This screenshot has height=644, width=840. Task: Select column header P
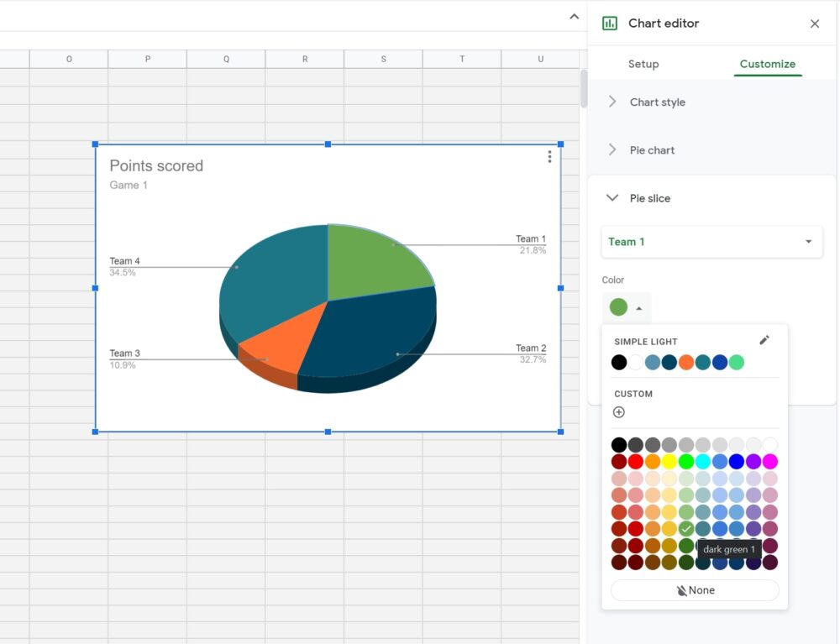147,59
